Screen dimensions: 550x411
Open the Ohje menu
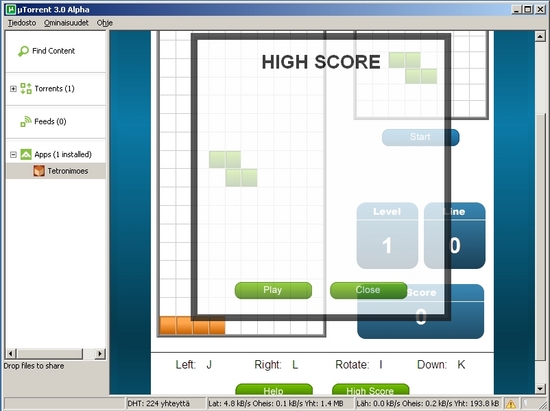[105, 23]
